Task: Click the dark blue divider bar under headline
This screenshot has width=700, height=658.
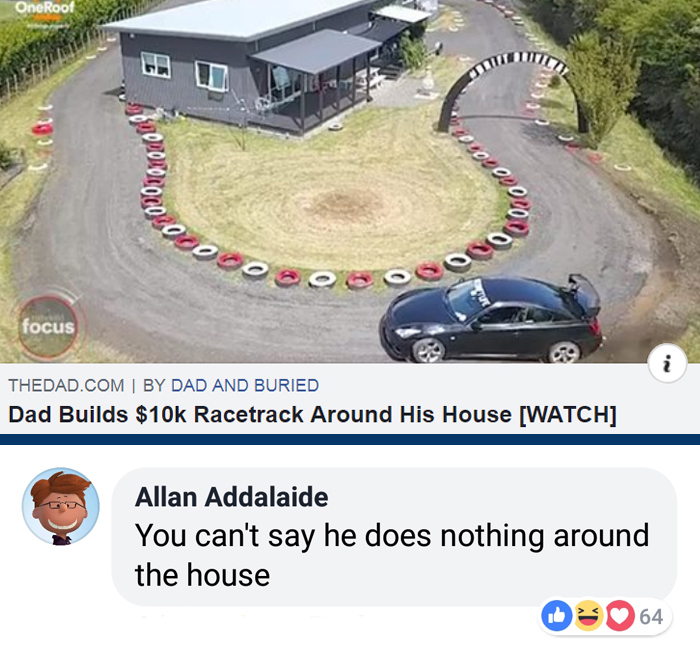Action: [350, 439]
